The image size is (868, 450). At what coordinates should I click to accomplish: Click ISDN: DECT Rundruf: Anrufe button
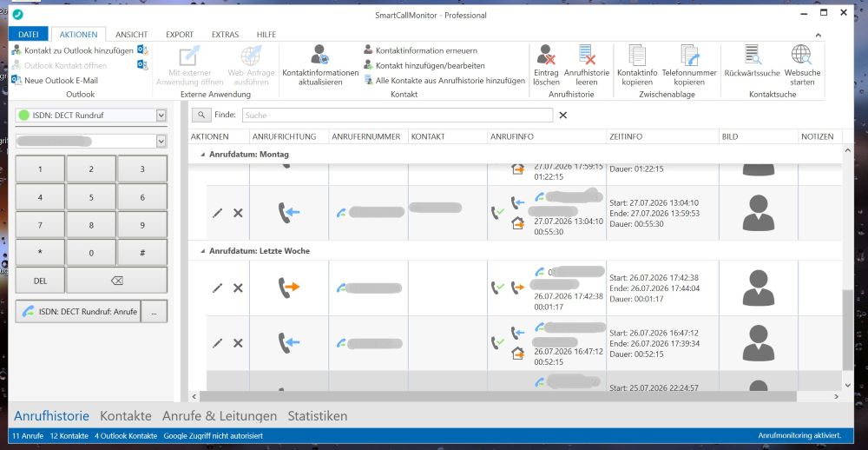[x=78, y=312]
